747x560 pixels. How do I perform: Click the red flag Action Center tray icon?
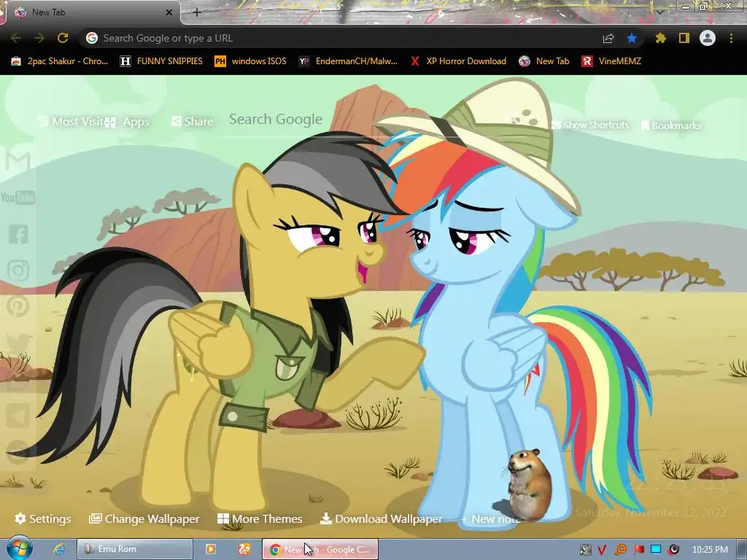point(638,550)
